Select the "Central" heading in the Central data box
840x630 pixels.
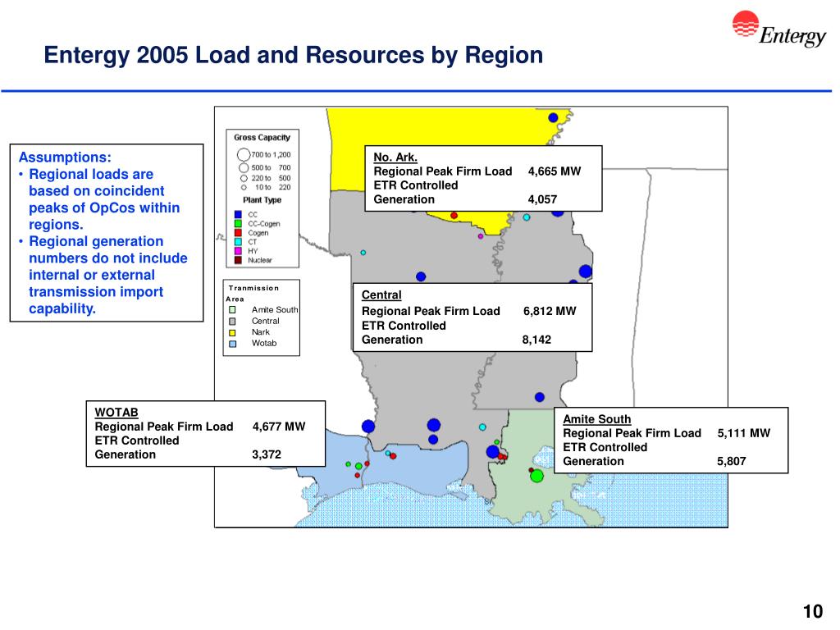[x=381, y=294]
